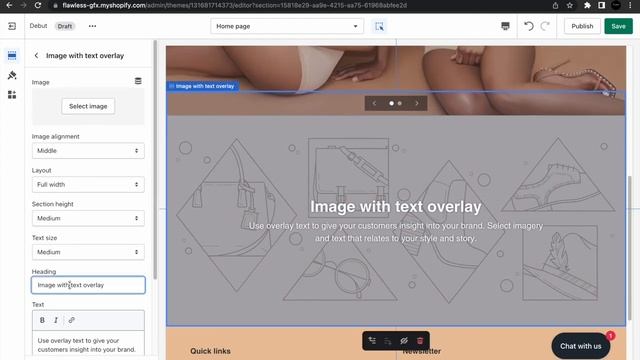Move section down in floating toolbar
This screenshot has height=360, width=640.
click(388, 340)
